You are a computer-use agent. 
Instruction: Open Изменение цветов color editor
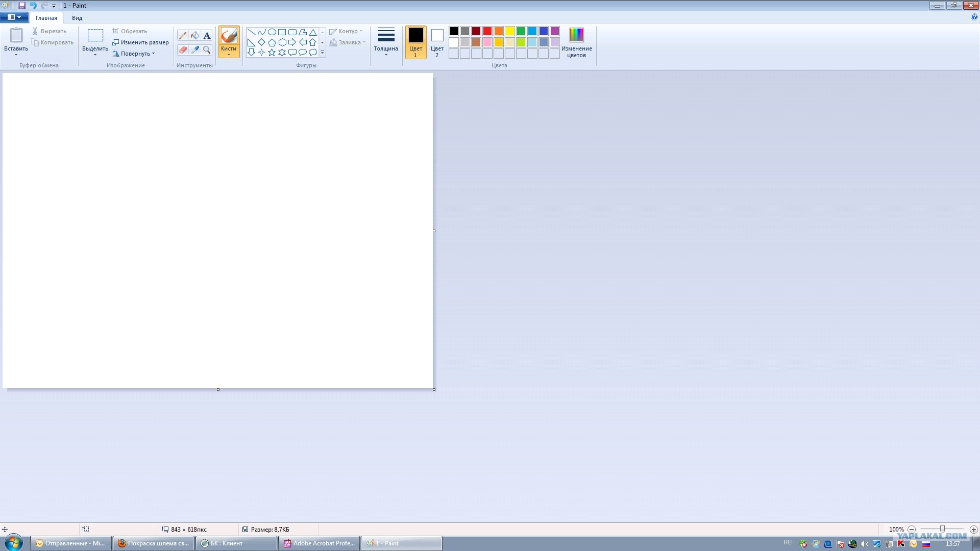[576, 43]
